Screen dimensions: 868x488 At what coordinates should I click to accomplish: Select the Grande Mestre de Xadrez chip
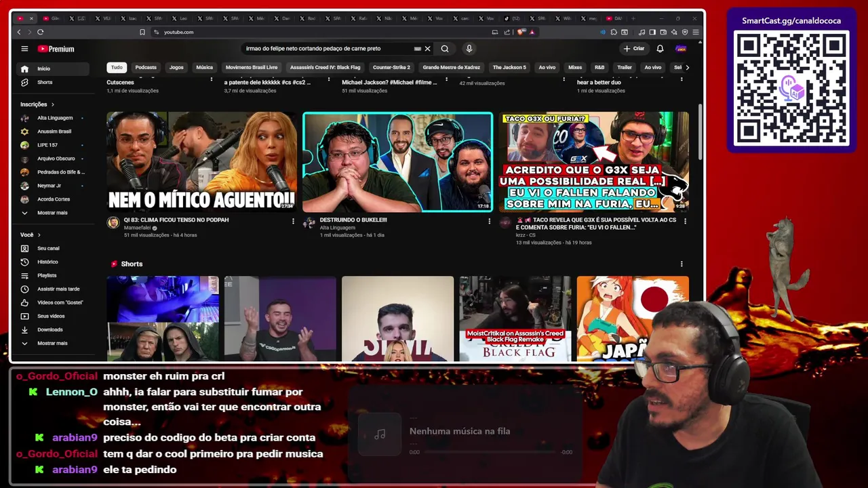pyautogui.click(x=451, y=67)
